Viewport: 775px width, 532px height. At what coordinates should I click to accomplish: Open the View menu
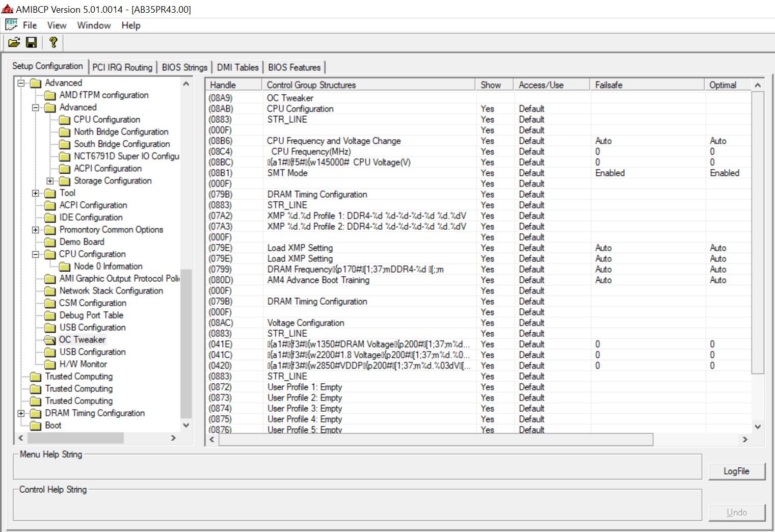[x=57, y=25]
